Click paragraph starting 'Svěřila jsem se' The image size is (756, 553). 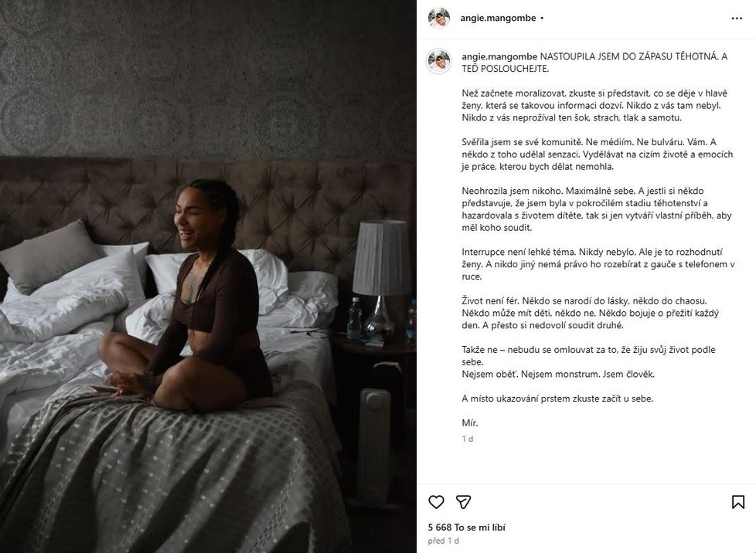click(598, 154)
